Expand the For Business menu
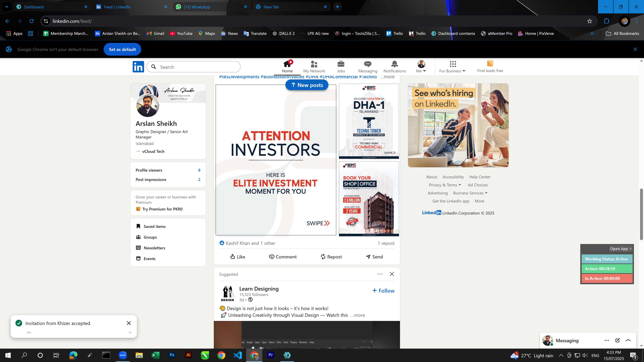Image resolution: width=644 pixels, height=362 pixels. pyautogui.click(x=452, y=67)
